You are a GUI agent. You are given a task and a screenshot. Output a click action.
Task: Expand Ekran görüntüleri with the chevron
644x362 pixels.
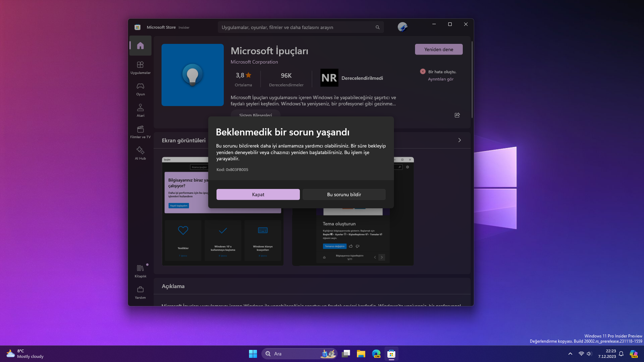coord(460,140)
